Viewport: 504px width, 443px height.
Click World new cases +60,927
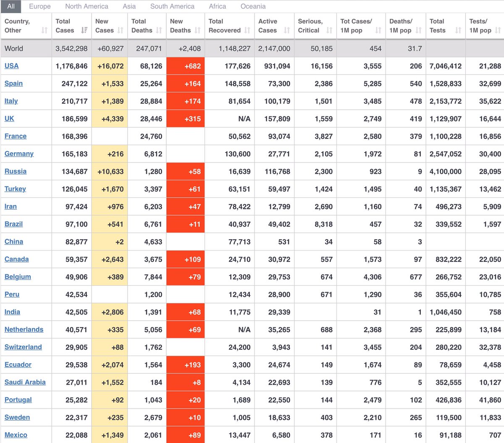(110, 49)
